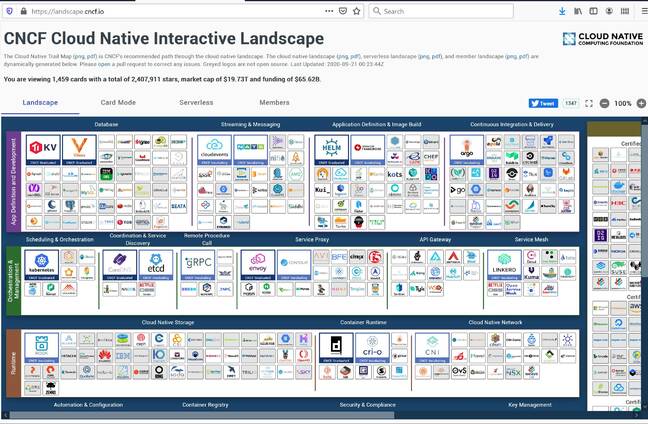The height and width of the screenshot is (424, 648).
Task: Open the Vitess project card
Action: click(79, 150)
